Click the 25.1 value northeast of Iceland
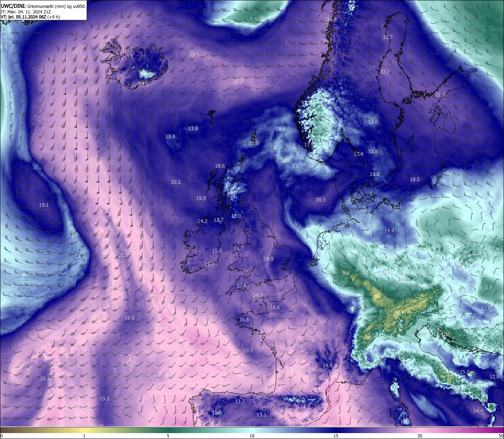Viewport: 504px width, 439px height. 194,55
